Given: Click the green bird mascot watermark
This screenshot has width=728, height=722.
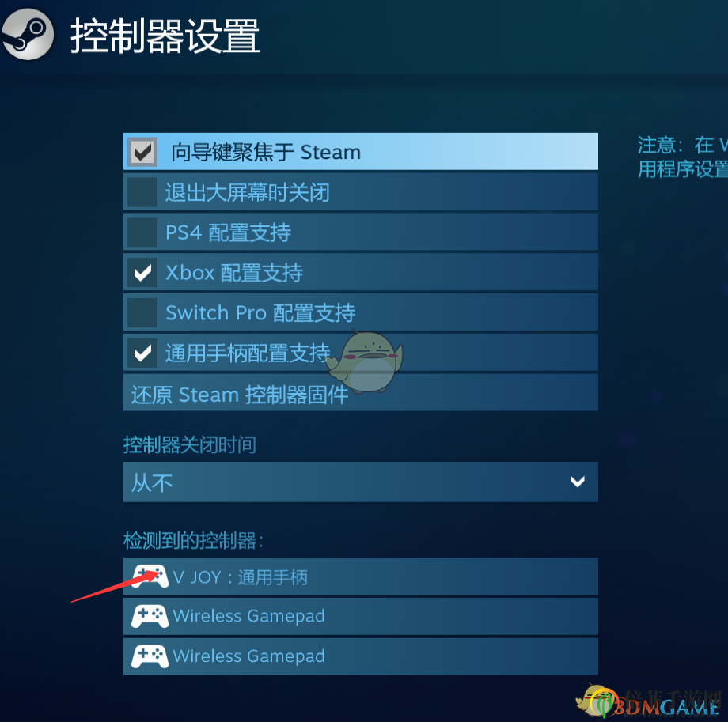Looking at the screenshot, I should pos(365,361).
